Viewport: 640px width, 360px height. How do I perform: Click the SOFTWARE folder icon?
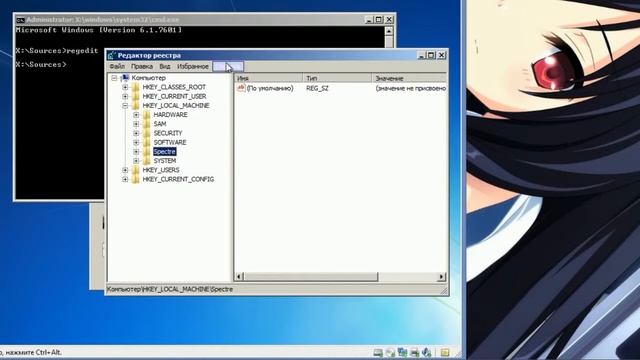[147, 142]
